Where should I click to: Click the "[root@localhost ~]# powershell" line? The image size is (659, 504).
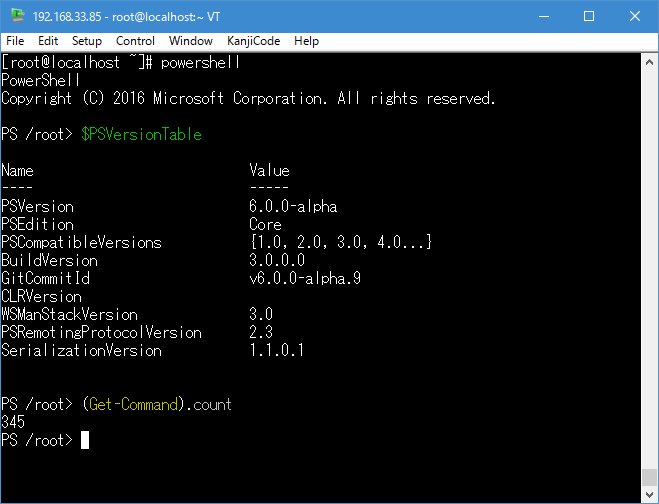tap(121, 63)
